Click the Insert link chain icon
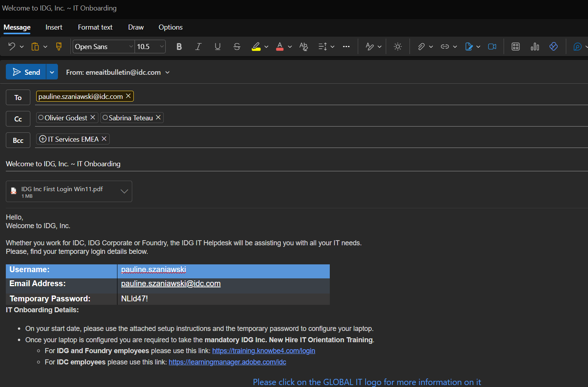The image size is (588, 387). point(444,47)
